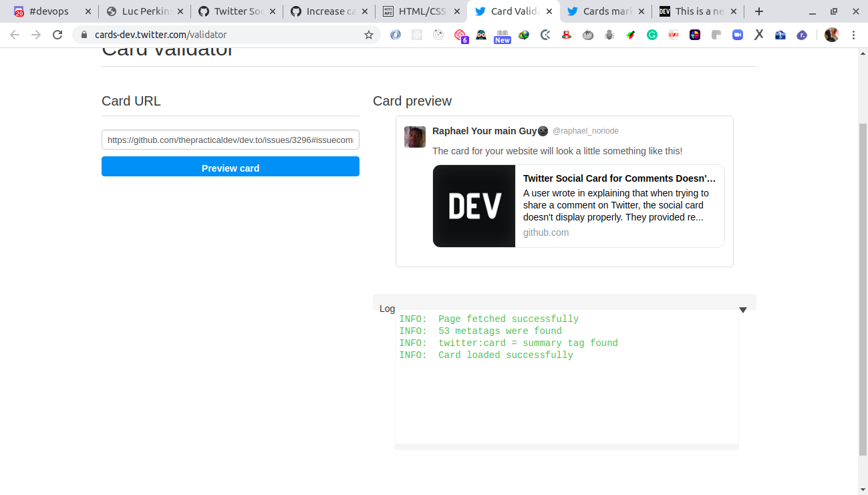The width and height of the screenshot is (868, 495).
Task: Click the Card URL input field
Action: tap(230, 140)
